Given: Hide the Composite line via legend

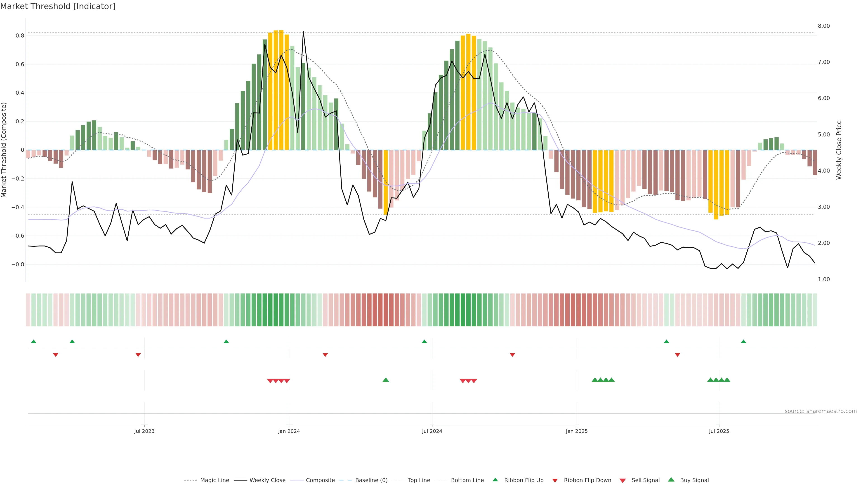Looking at the screenshot, I should coord(320,480).
